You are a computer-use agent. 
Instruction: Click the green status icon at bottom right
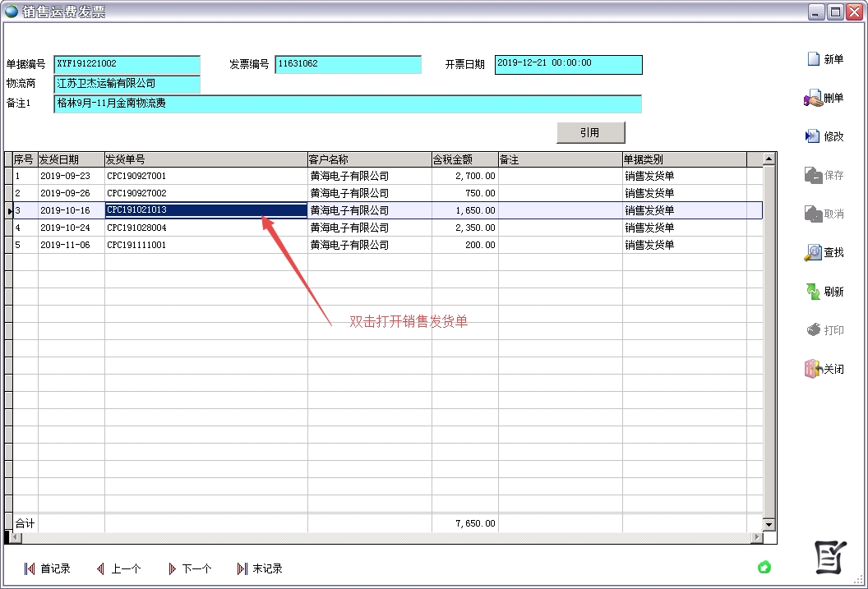coord(765,568)
